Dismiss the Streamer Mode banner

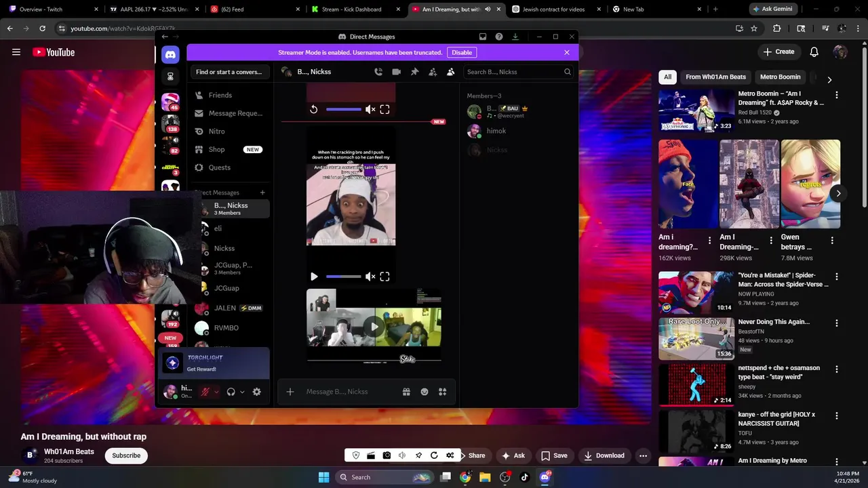pos(567,52)
